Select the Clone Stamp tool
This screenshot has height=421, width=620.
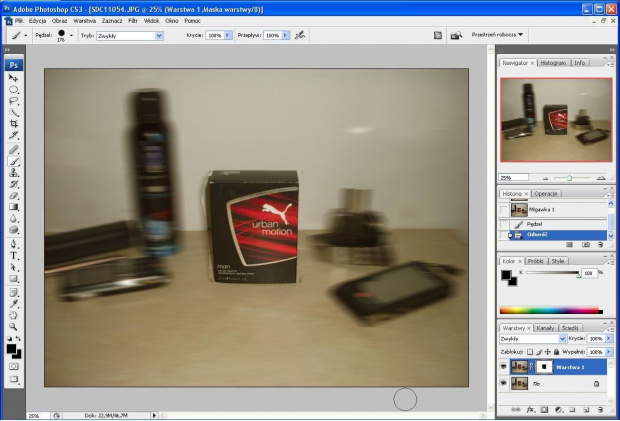coord(13,173)
